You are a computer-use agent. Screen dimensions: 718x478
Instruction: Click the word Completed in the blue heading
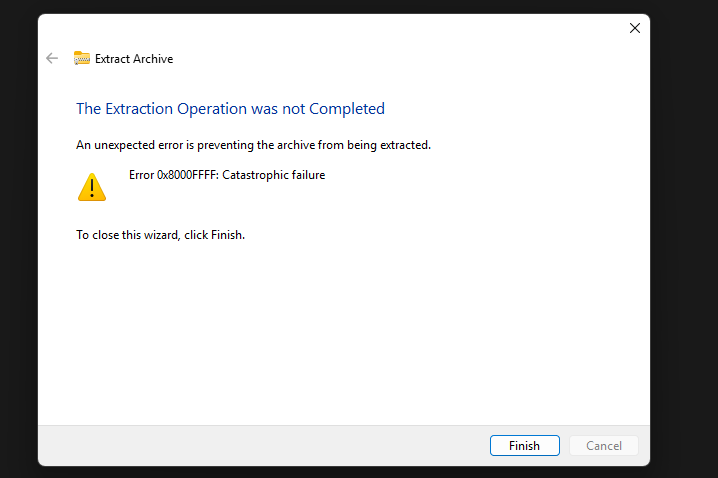click(347, 109)
